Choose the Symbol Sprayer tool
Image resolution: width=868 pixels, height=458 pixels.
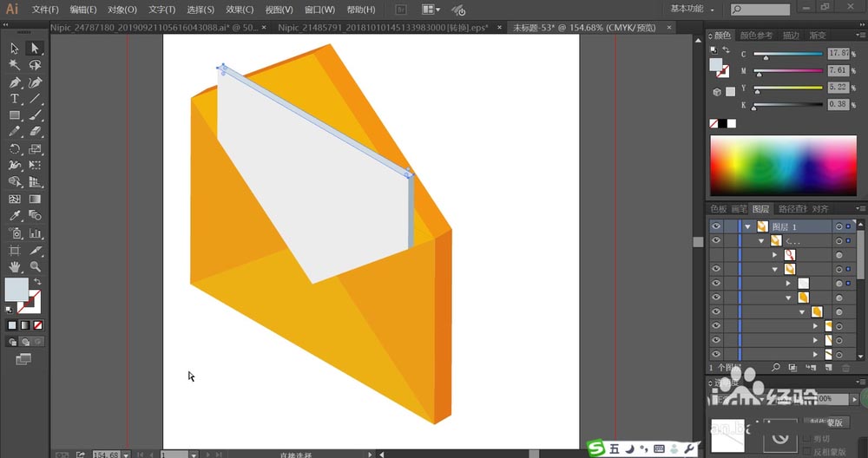point(15,233)
